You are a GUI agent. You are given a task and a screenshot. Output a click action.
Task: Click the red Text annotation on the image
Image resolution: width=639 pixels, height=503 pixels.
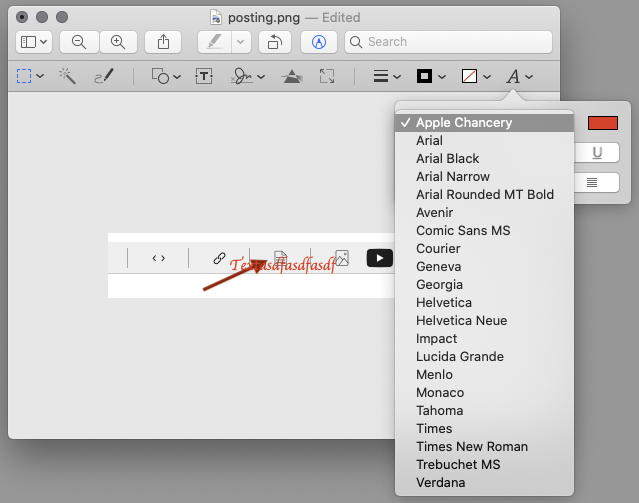click(283, 265)
